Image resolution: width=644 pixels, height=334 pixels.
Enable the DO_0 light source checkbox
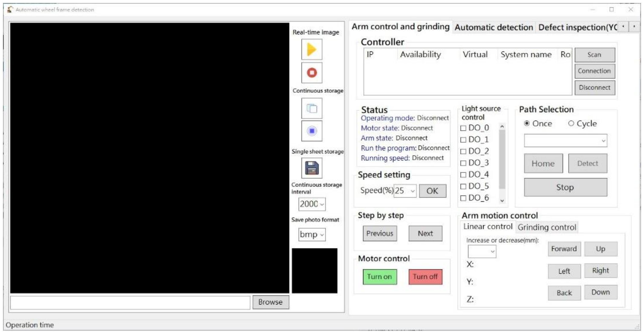(x=463, y=128)
